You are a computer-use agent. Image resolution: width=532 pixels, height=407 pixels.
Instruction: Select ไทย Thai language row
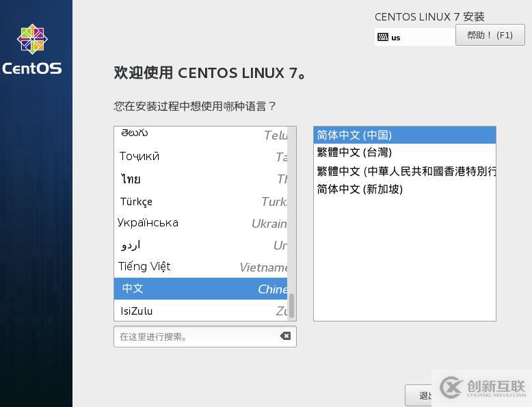point(200,179)
